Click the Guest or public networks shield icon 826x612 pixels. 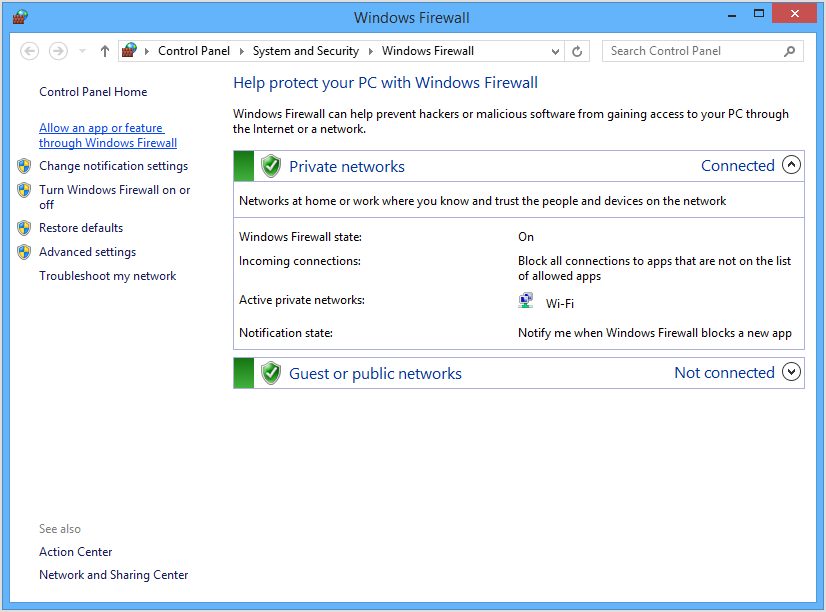click(x=271, y=373)
